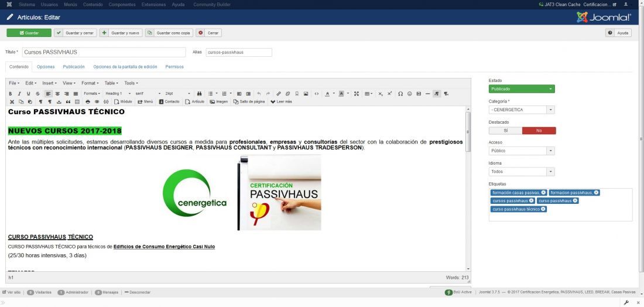Insert an emoticon
Viewport: 644px width, 307px height.
[409, 94]
